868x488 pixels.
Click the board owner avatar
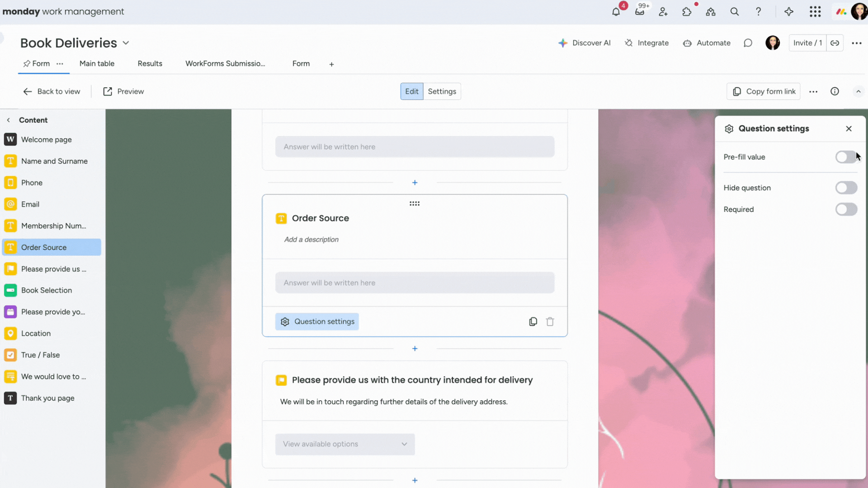click(x=773, y=43)
